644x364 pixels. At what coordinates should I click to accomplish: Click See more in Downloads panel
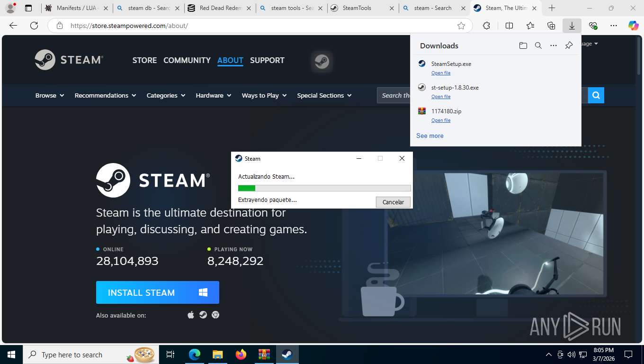[430, 136]
